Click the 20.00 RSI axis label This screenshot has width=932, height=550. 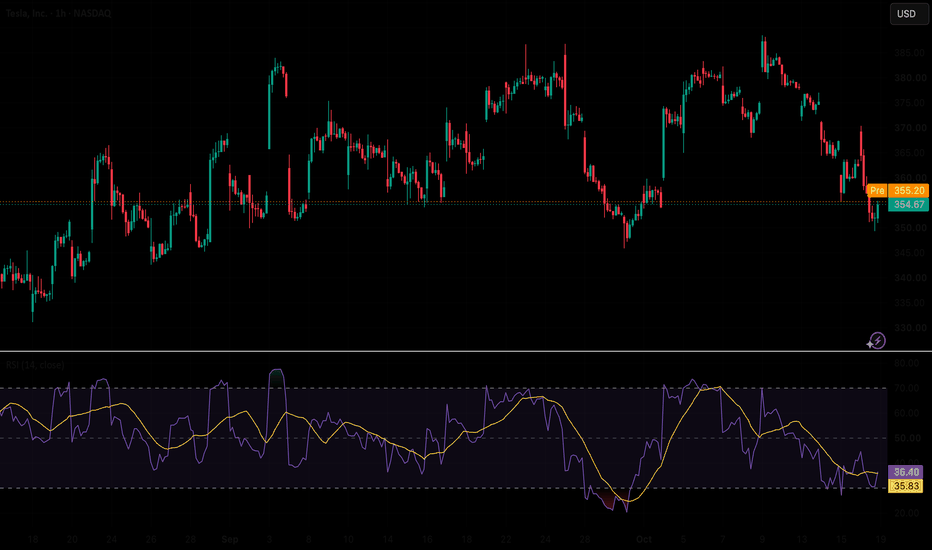click(x=906, y=513)
